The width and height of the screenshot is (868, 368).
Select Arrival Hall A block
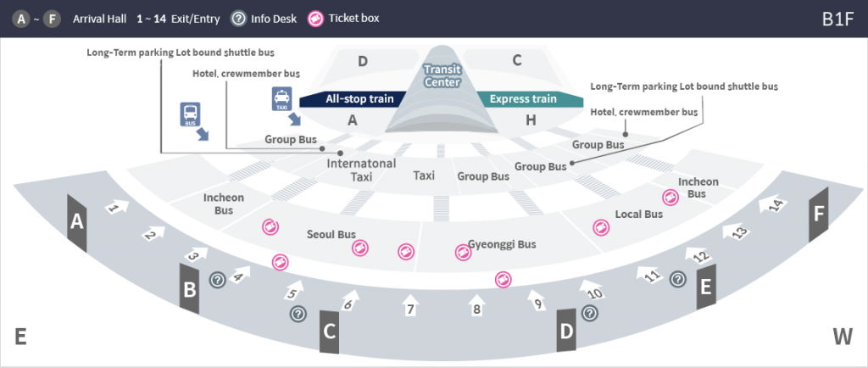tap(77, 221)
